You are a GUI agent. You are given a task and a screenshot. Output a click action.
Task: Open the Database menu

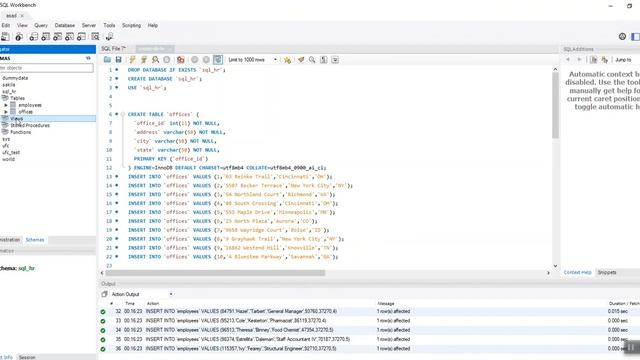tap(65, 25)
